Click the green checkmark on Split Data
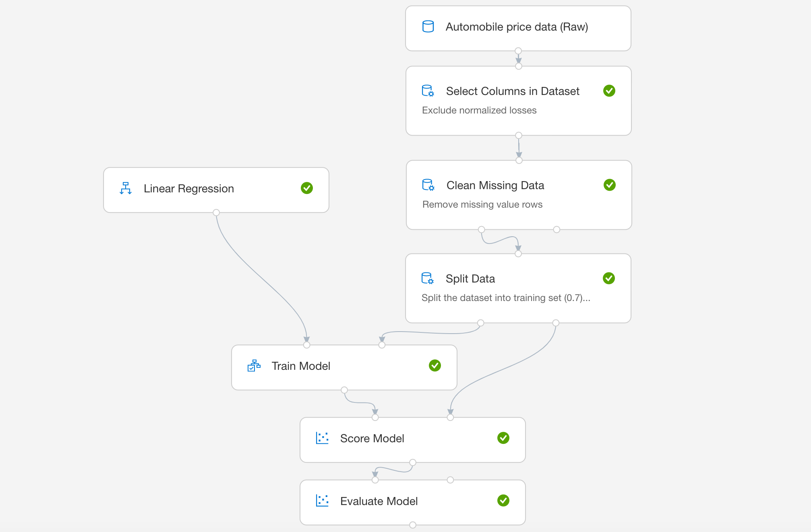 (609, 278)
